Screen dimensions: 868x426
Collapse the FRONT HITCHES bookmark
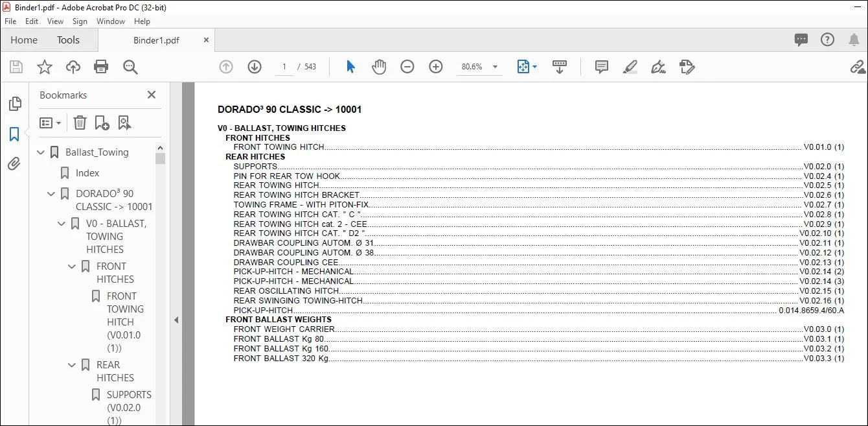[73, 266]
